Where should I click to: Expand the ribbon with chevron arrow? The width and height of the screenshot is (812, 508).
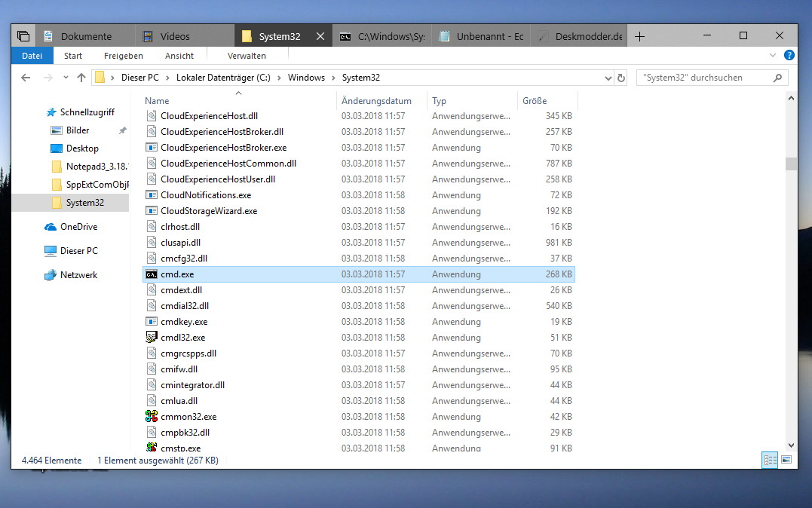pyautogui.click(x=773, y=55)
